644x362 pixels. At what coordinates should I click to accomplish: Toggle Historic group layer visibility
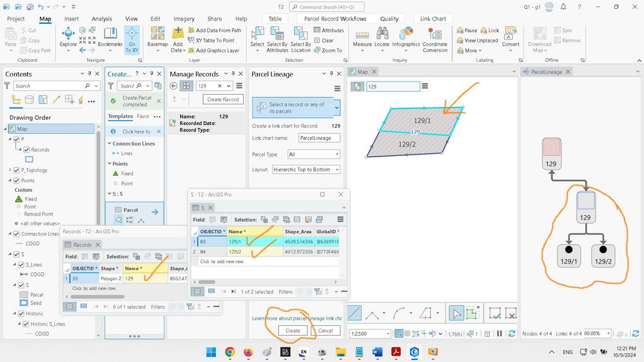pos(21,314)
